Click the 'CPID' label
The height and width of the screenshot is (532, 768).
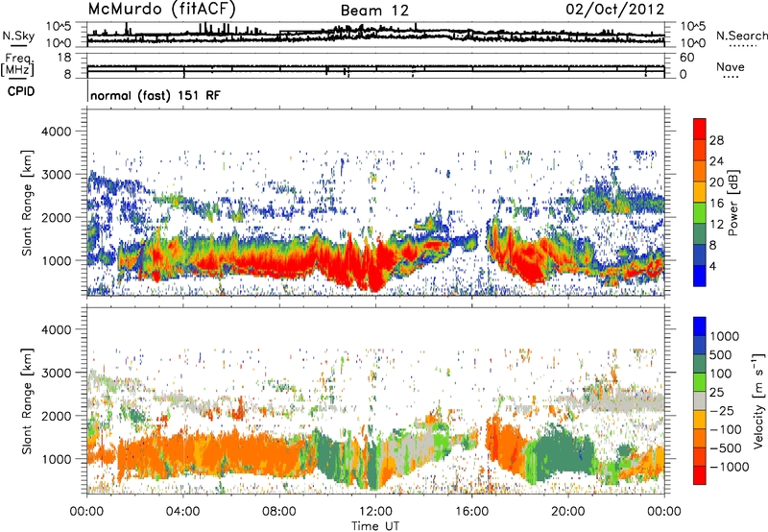(21, 91)
